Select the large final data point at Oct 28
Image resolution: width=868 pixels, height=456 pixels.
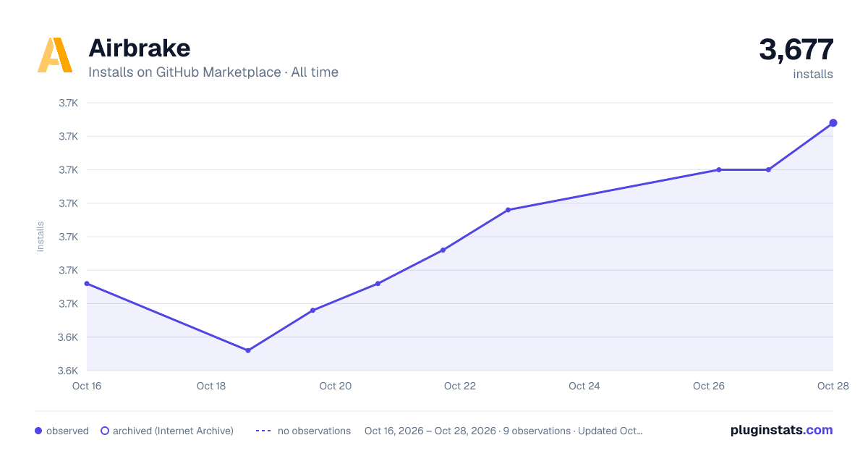pyautogui.click(x=833, y=123)
